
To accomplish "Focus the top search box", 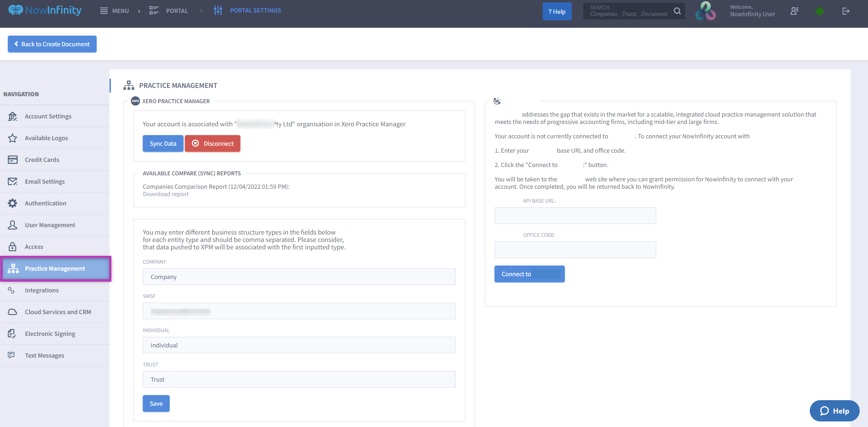I will 629,11.
